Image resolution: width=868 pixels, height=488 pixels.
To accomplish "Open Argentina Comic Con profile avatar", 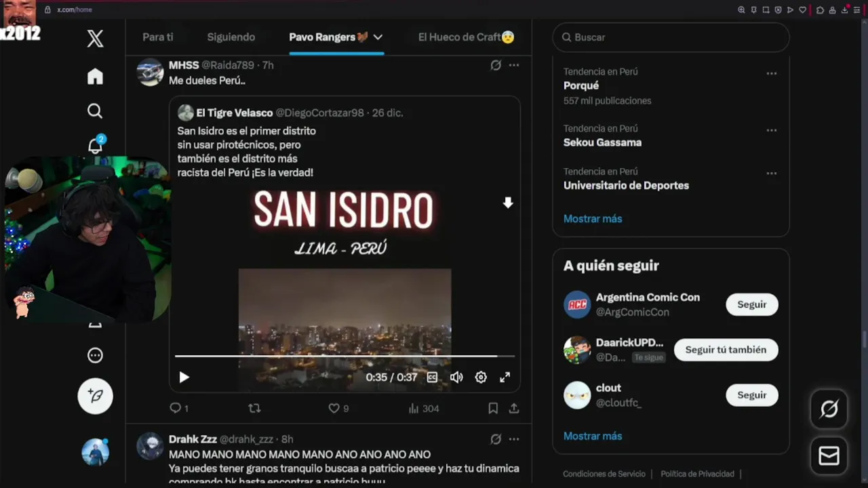I will click(577, 304).
